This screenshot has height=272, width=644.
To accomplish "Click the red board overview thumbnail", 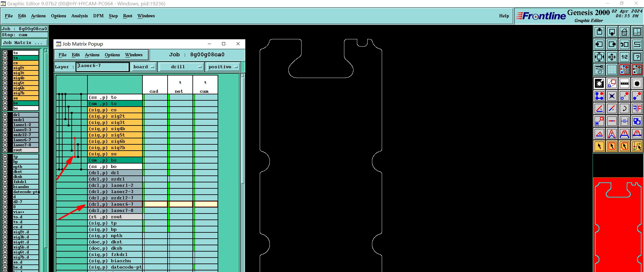I will tap(618, 225).
